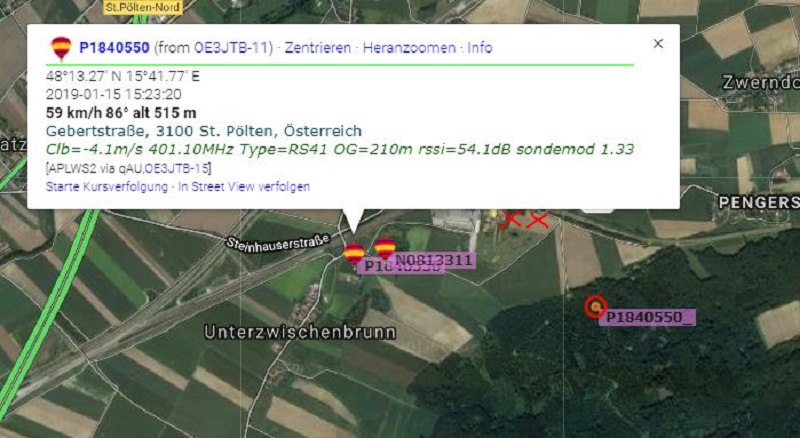The image size is (800, 438).
Task: Click the St.Pölten-Nord station label
Action: point(142,7)
